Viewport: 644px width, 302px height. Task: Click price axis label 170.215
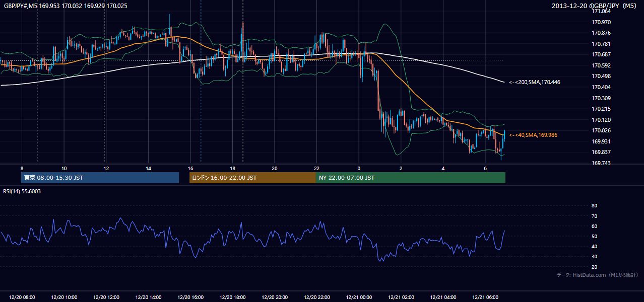tap(601, 109)
